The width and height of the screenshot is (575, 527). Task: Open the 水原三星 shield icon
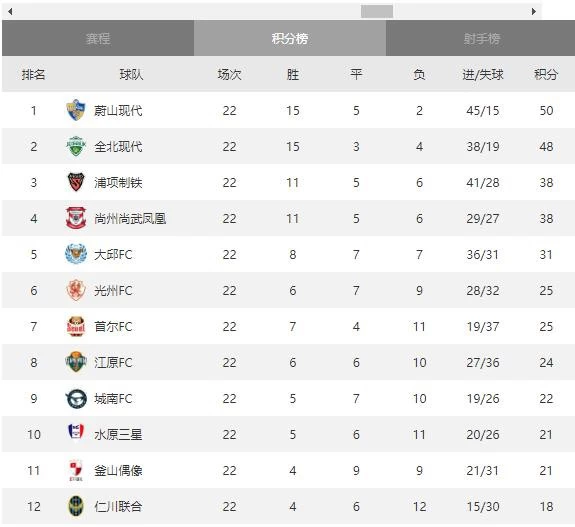[x=76, y=432]
